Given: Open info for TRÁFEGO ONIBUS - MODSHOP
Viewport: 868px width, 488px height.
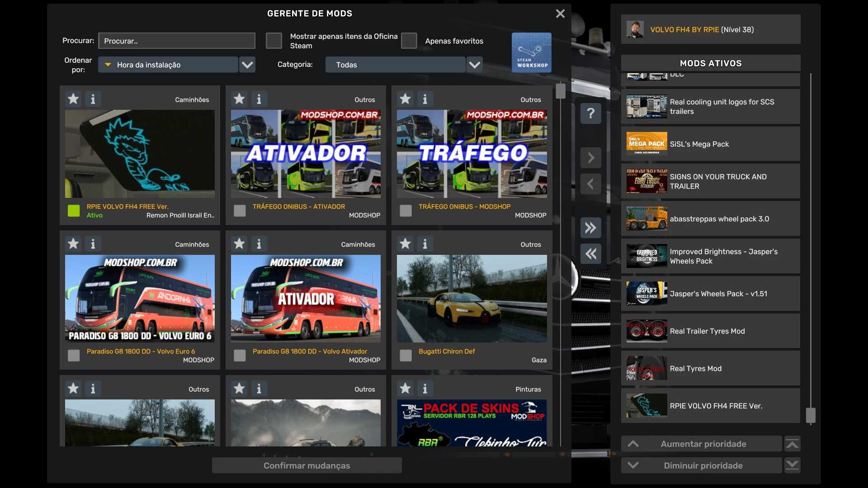Looking at the screenshot, I should click(x=425, y=99).
